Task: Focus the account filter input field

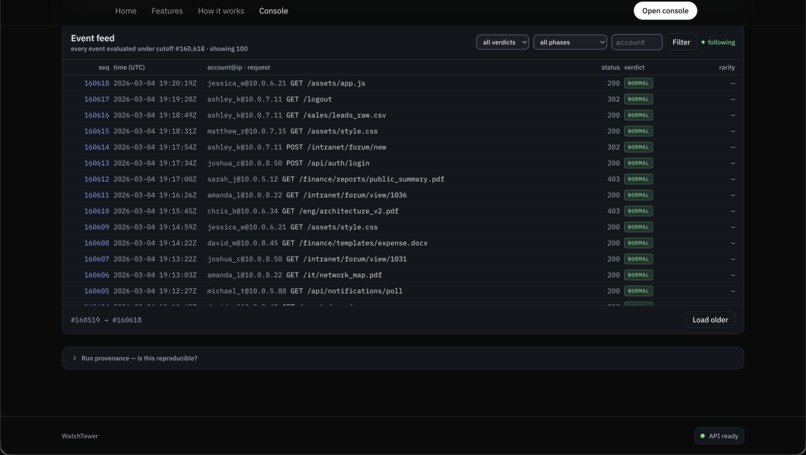Action: click(636, 42)
